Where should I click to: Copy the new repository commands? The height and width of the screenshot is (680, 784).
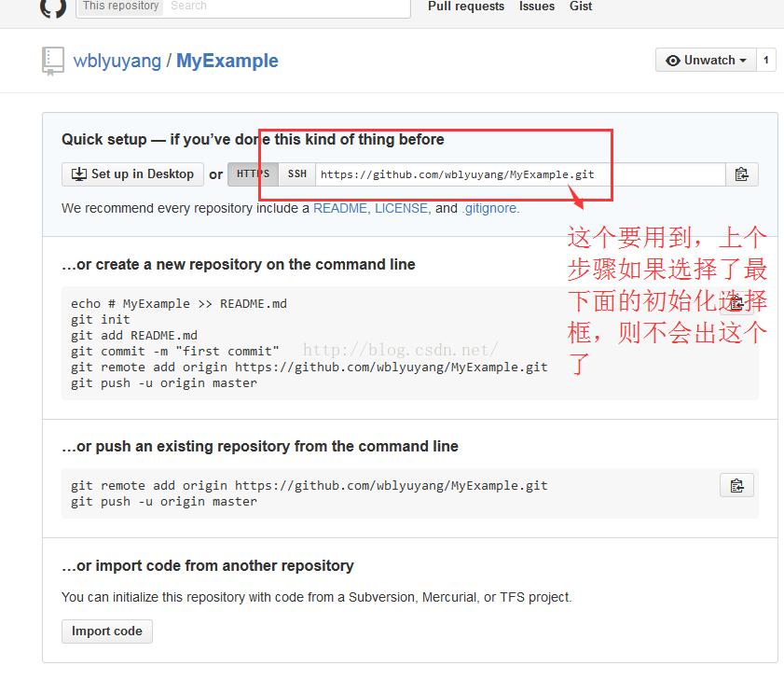736,303
